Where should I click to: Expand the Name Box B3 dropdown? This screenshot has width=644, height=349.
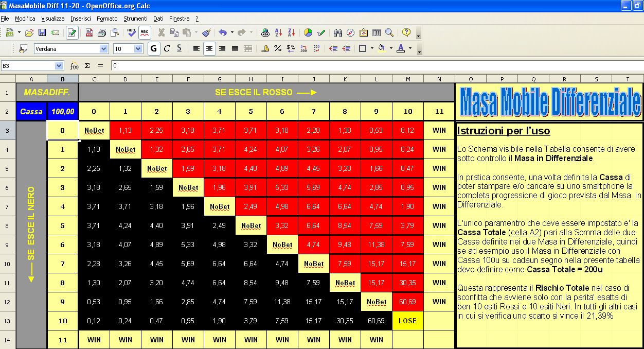tap(59, 65)
